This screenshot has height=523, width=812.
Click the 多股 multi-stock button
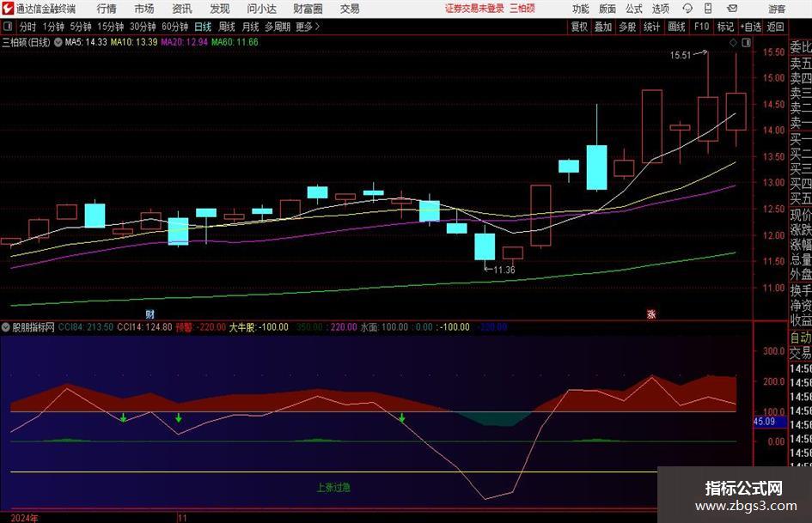627,27
